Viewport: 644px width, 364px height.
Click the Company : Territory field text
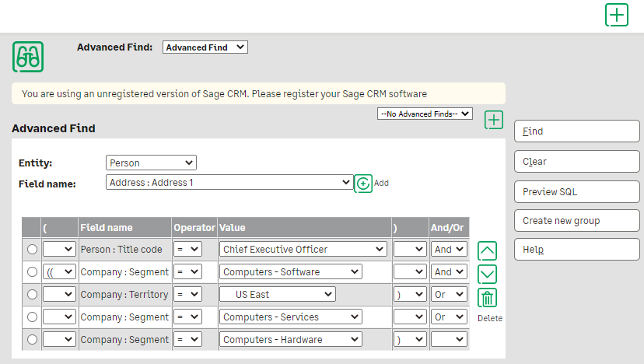124,295
